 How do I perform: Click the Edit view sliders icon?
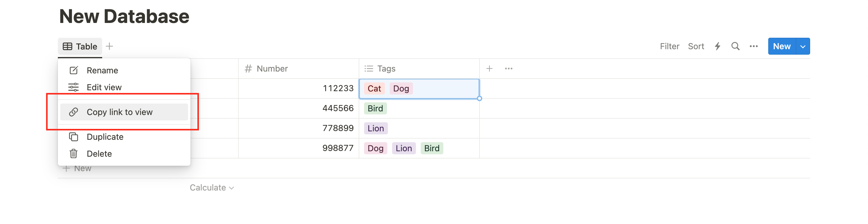point(73,87)
